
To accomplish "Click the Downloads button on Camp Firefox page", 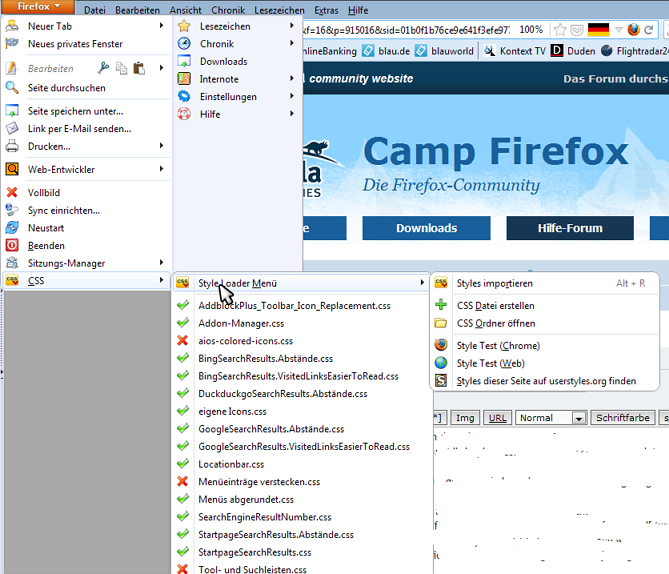I will 426,228.
